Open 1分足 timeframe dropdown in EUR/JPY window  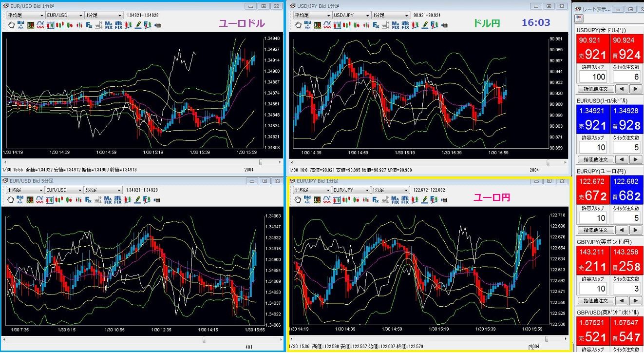(390, 190)
